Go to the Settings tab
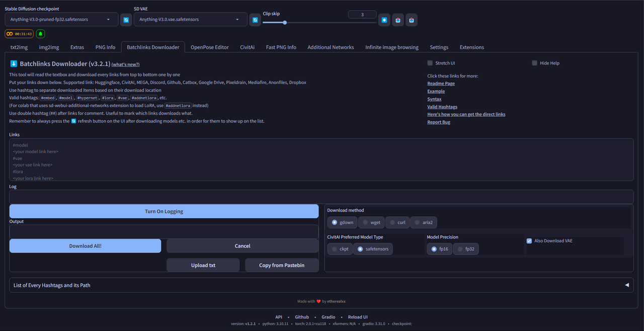The image size is (644, 331). tap(439, 47)
